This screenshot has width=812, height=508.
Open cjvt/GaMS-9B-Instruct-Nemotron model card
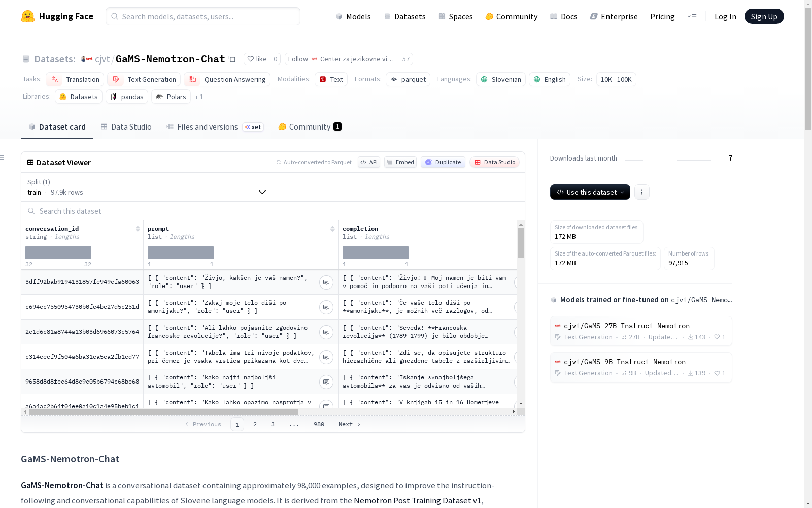641,367
